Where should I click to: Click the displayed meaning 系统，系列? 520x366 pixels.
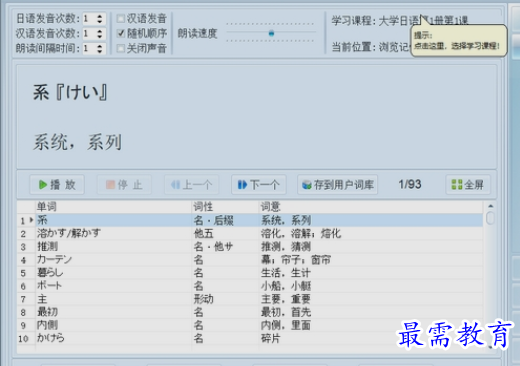pos(77,142)
